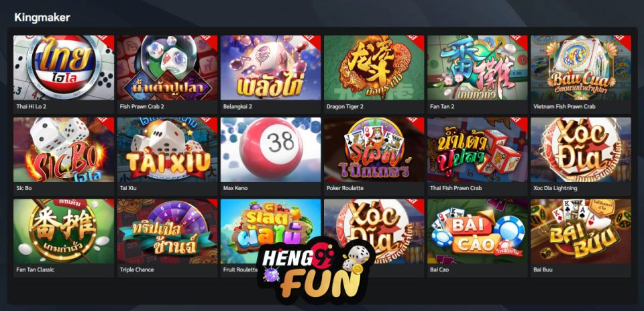Launch Thai Fish Prawn Crab game
The height and width of the screenshot is (311, 644).
click(x=478, y=150)
